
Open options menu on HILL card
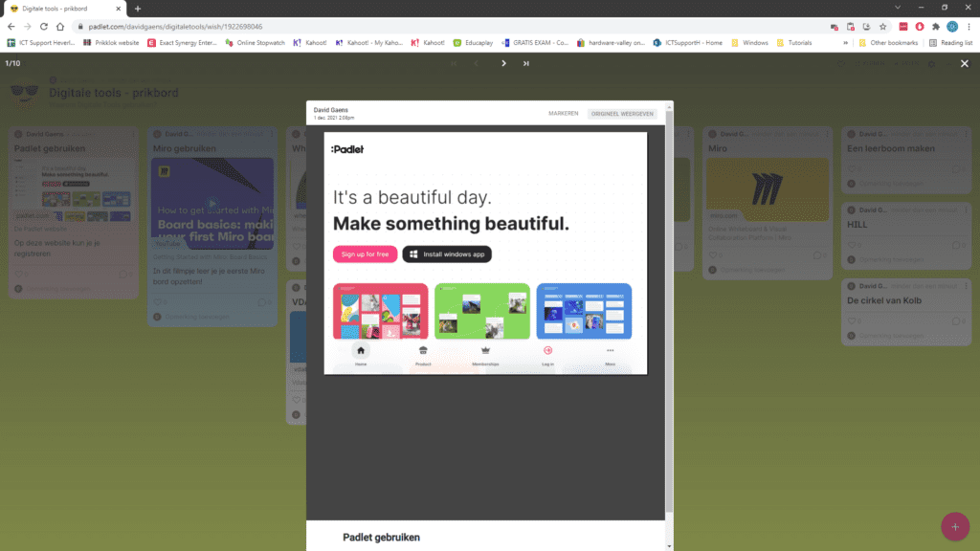[x=967, y=209]
